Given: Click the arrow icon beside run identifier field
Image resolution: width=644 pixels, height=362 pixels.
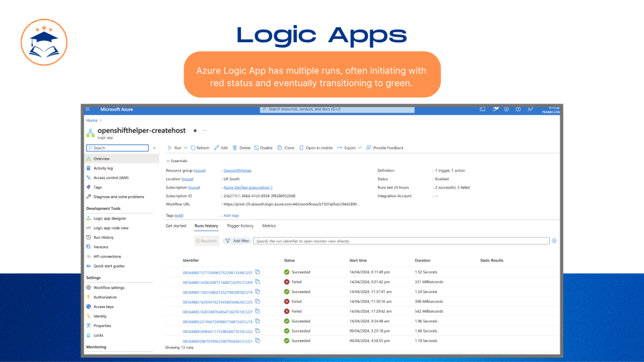Looking at the screenshot, I should pos(554,241).
